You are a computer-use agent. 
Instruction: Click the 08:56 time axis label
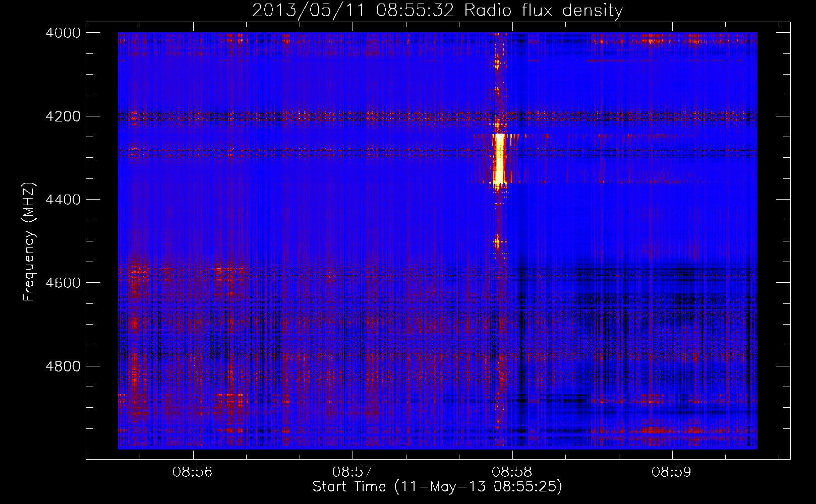click(193, 472)
